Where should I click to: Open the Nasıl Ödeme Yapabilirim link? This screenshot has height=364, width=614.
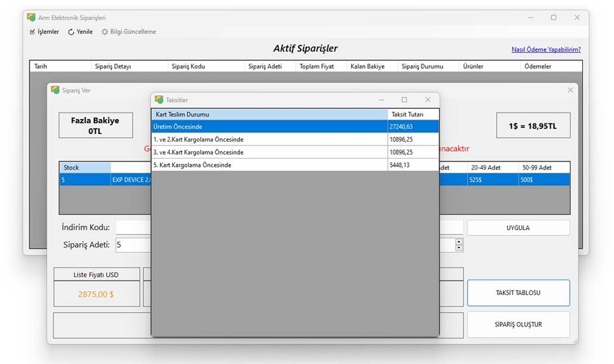pyautogui.click(x=546, y=49)
